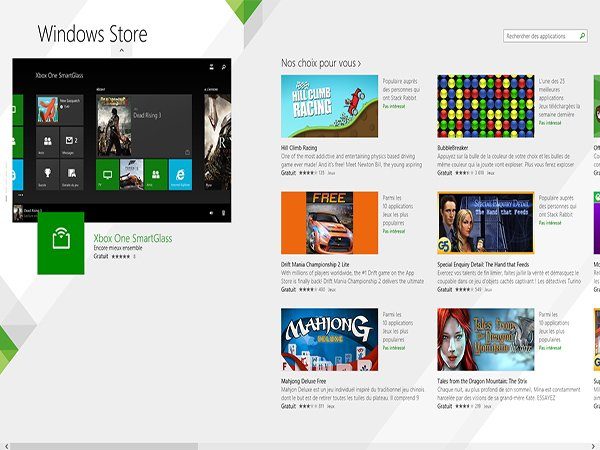Click the search icon in the SmartGlass preview header

coord(223,67)
